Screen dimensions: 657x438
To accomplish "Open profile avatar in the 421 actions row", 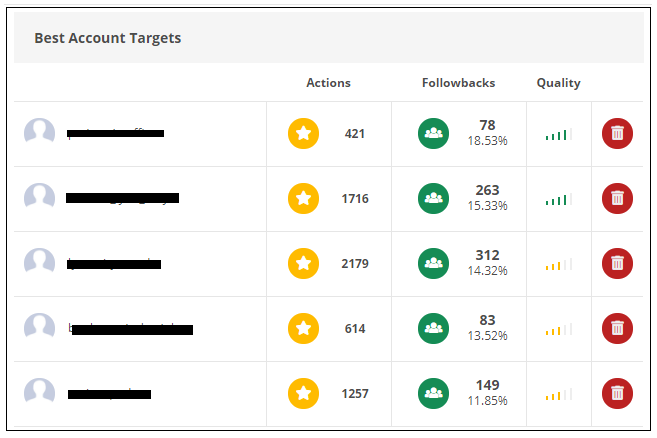I will click(39, 133).
